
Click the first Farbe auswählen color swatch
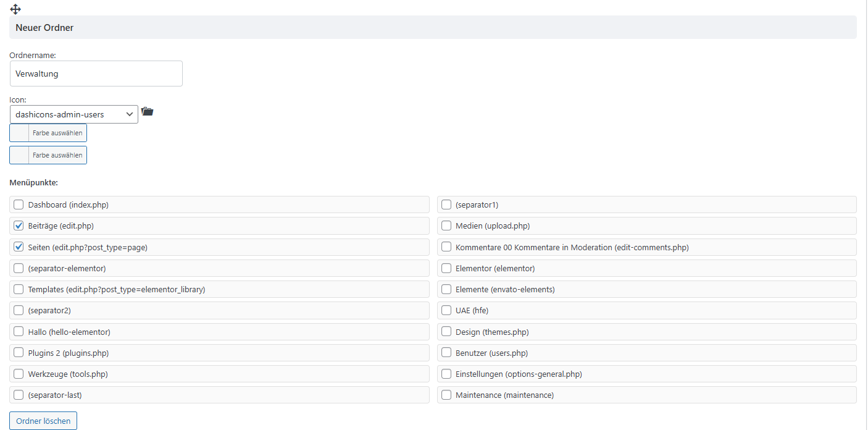19,133
